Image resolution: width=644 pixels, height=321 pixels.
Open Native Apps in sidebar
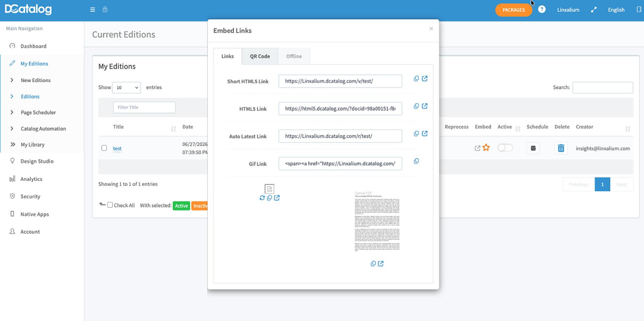pyautogui.click(x=35, y=214)
